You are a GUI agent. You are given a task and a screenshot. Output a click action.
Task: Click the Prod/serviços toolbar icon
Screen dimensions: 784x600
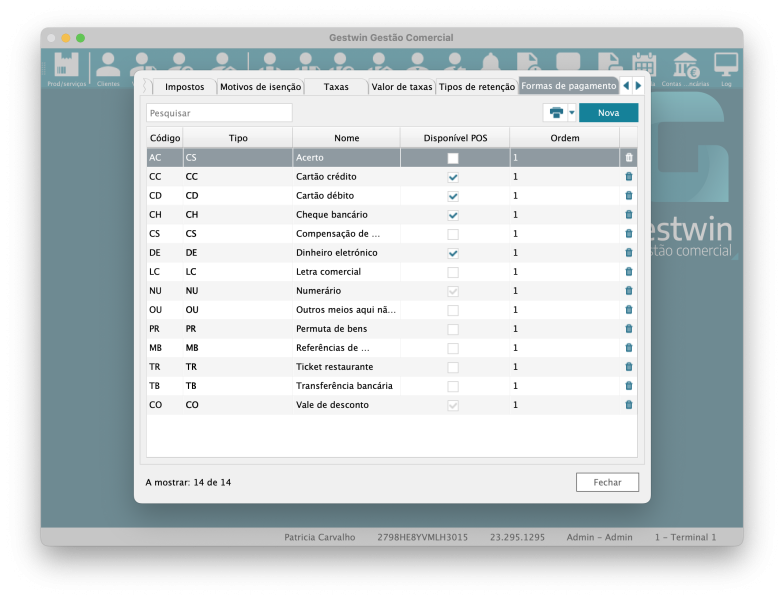(66, 67)
